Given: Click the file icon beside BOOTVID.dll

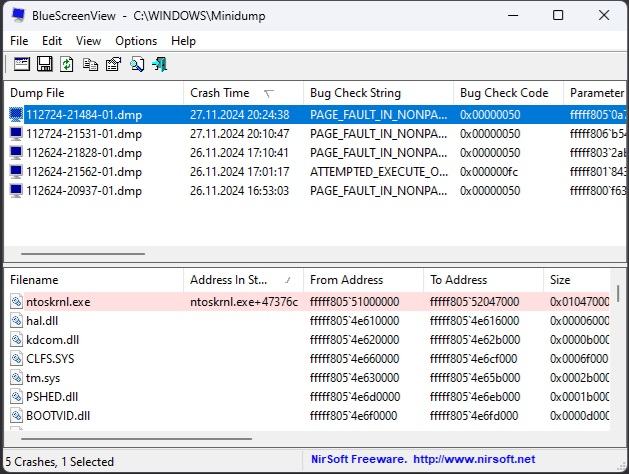Looking at the screenshot, I should [x=16, y=415].
